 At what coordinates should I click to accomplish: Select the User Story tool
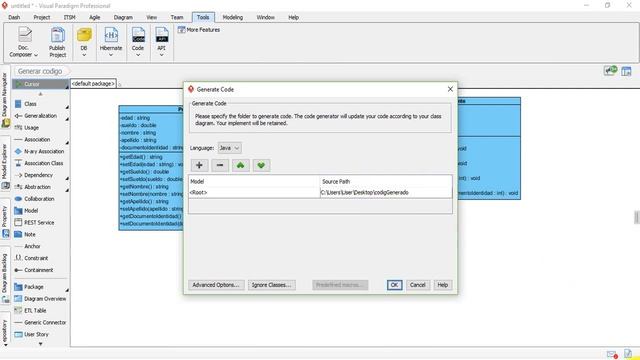point(36,334)
